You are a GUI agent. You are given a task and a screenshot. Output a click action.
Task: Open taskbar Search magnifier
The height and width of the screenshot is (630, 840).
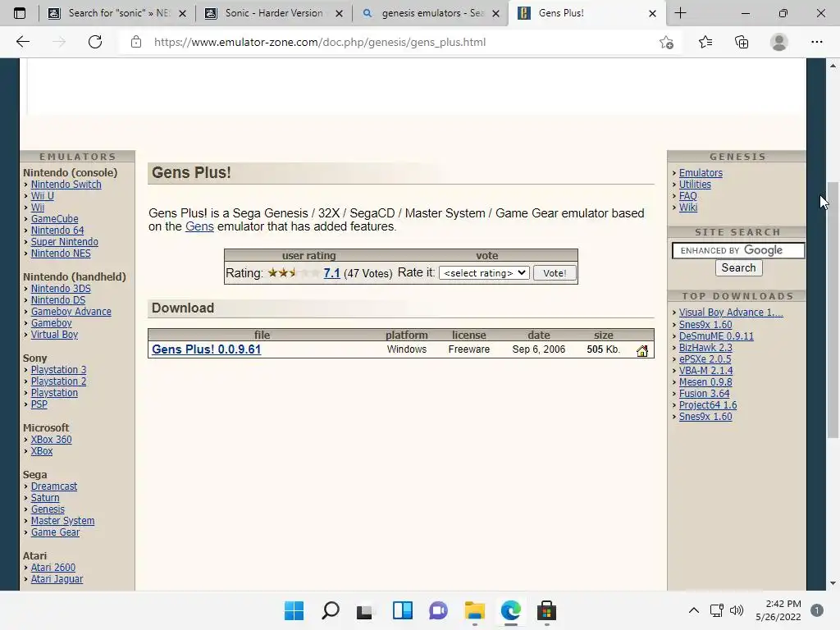[x=330, y=610]
